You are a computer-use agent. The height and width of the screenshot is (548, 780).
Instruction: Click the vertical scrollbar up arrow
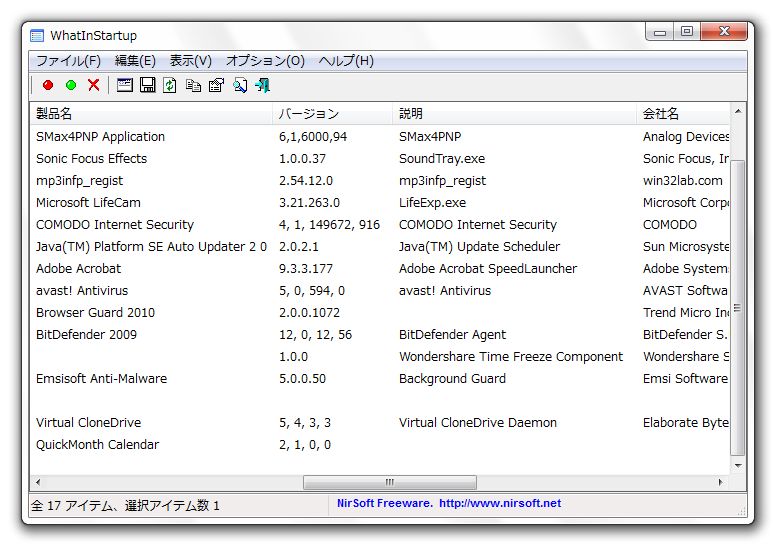tap(738, 111)
